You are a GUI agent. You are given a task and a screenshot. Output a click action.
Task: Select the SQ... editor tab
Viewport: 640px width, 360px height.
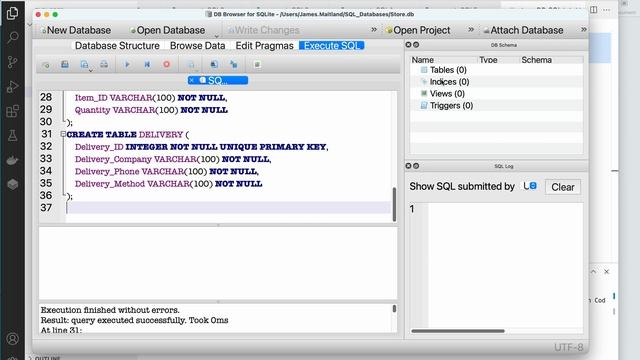click(x=218, y=80)
